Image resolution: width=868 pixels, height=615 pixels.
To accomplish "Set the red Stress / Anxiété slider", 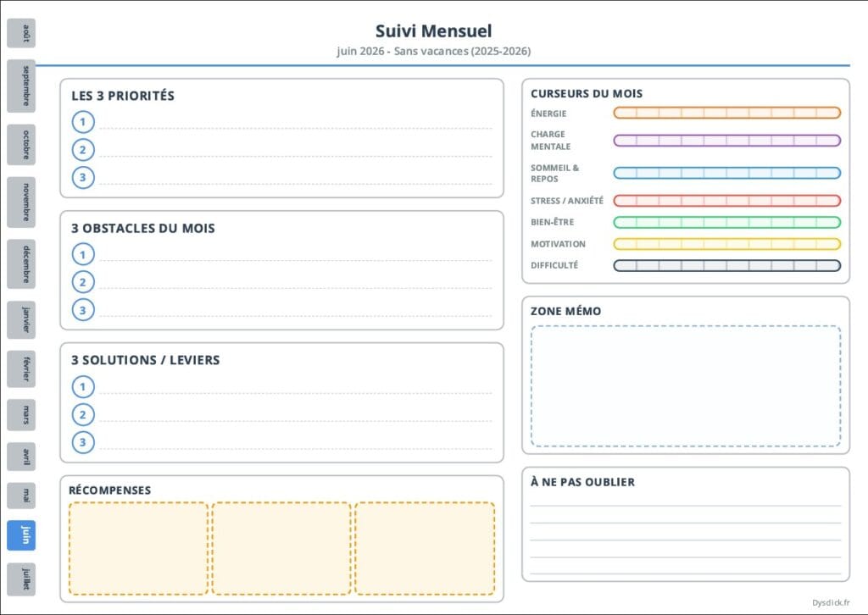I will point(726,201).
